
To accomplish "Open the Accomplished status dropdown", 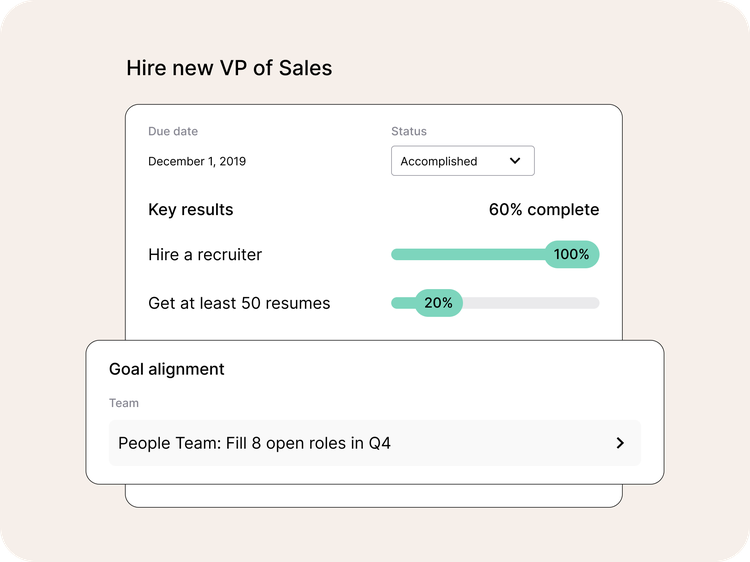I will coord(462,161).
